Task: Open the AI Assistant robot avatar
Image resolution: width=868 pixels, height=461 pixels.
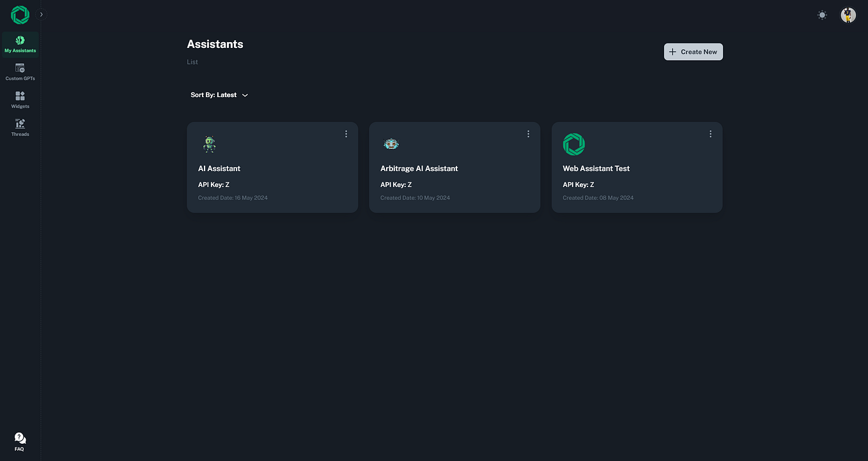Action: [x=209, y=144]
